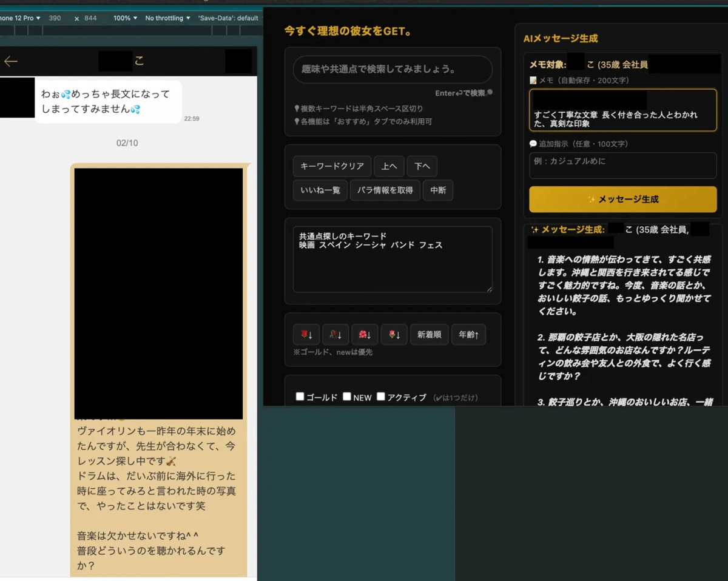Click the 上へ button
The image size is (728, 581).
(389, 166)
